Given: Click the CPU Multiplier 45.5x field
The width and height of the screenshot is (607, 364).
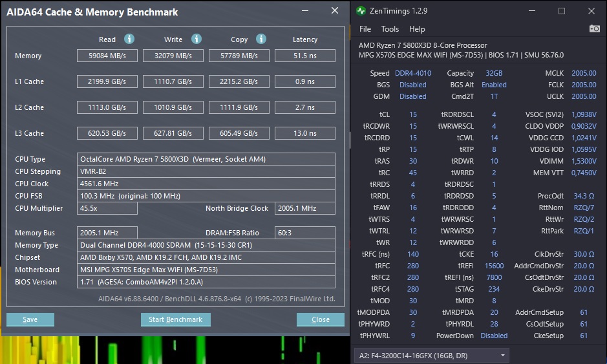Looking at the screenshot, I should coord(107,208).
